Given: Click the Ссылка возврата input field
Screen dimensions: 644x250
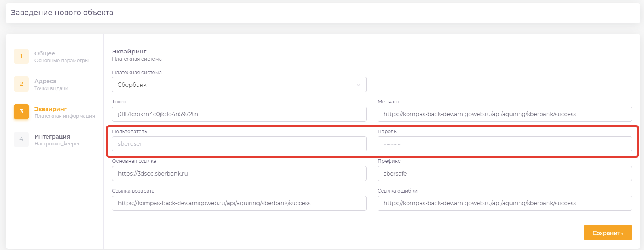Looking at the screenshot, I should pyautogui.click(x=239, y=203).
